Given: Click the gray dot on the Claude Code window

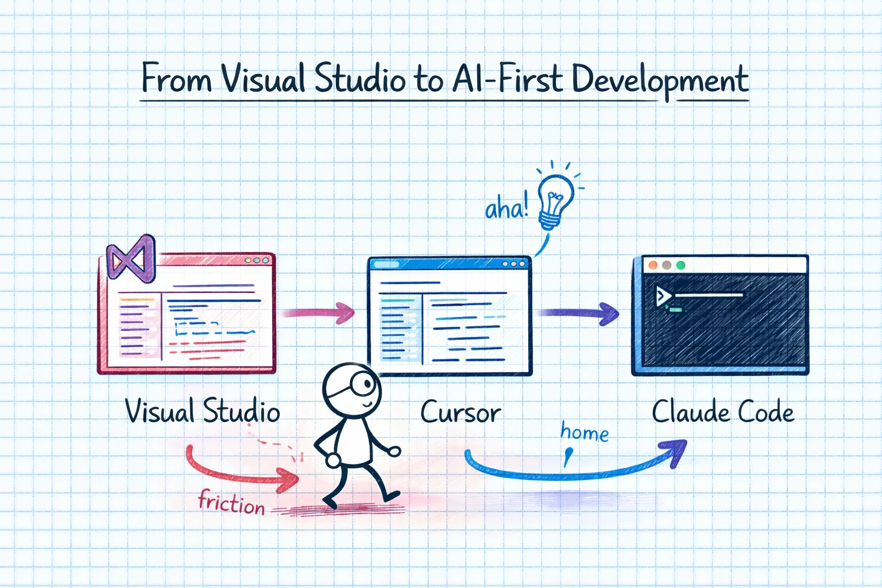Looking at the screenshot, I should point(666,265).
